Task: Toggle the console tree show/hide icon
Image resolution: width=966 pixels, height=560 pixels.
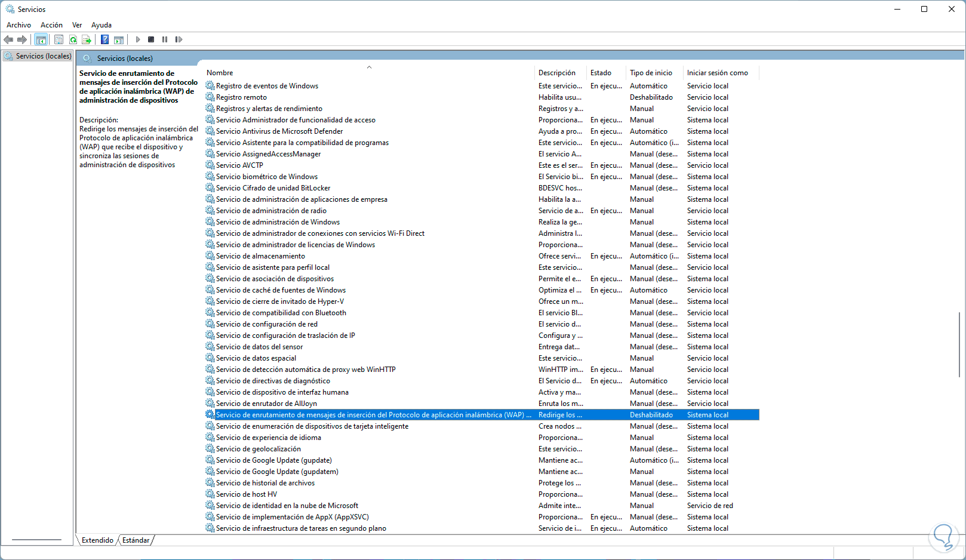Action: click(41, 39)
